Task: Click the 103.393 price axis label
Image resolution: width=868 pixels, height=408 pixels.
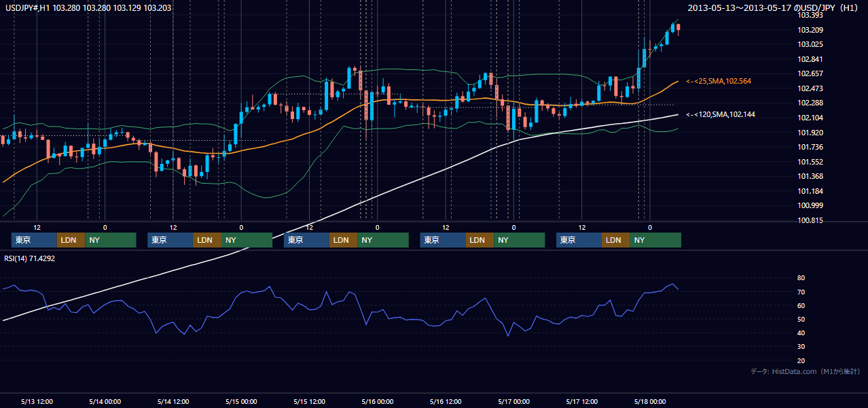Action: [810, 15]
